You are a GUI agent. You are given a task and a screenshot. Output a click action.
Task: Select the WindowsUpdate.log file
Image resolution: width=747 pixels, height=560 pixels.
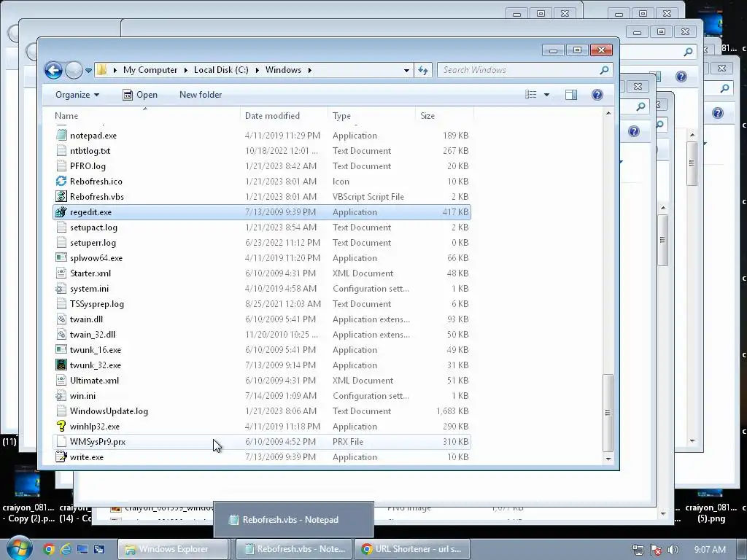262,411
